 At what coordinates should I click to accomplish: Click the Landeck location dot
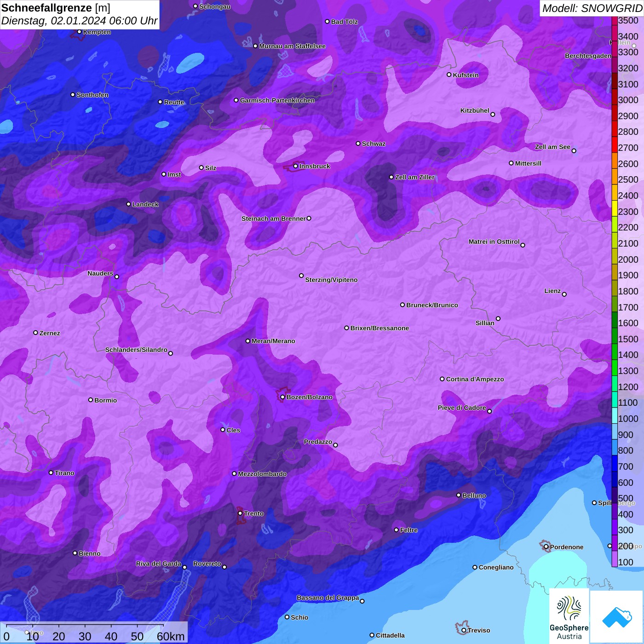(x=128, y=204)
